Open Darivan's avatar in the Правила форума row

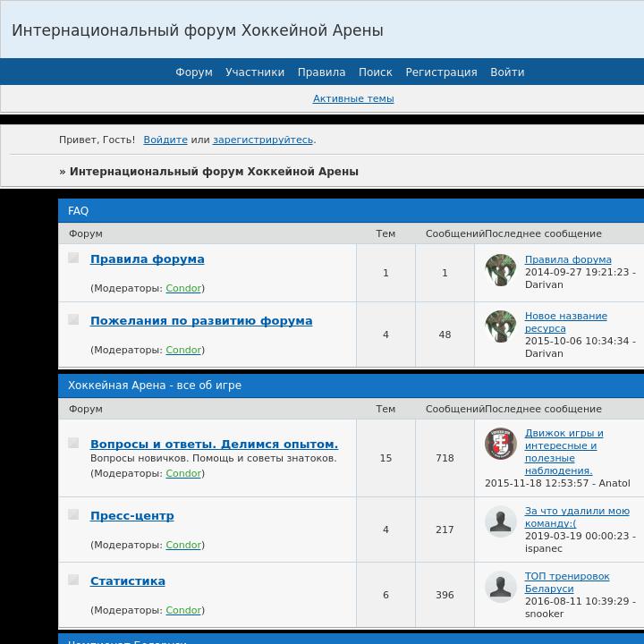click(501, 270)
